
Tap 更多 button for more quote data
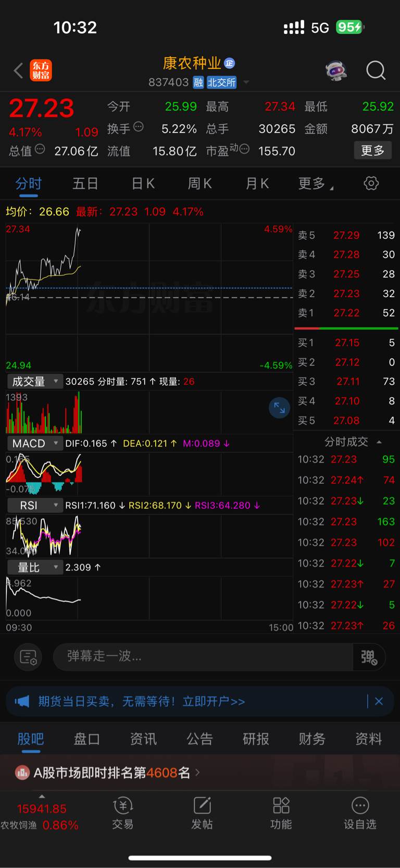tap(373, 151)
